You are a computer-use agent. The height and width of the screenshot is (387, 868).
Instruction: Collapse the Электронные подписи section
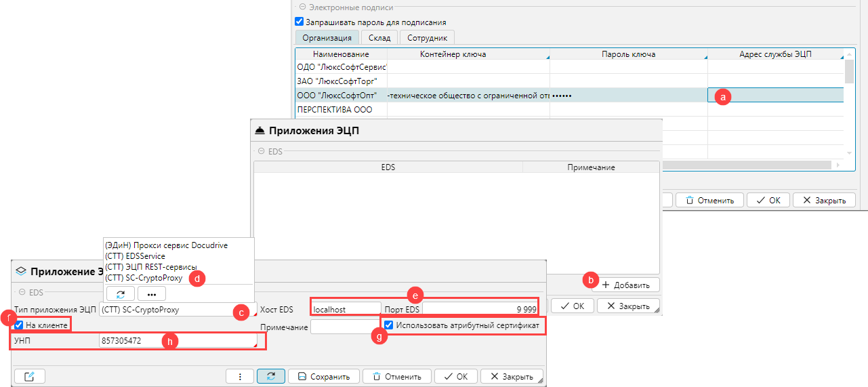pyautogui.click(x=302, y=7)
